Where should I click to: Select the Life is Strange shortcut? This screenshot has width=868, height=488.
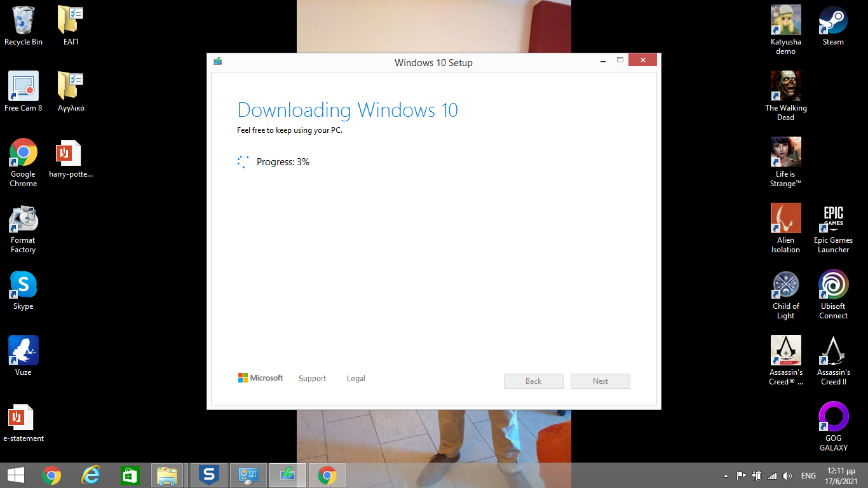(x=786, y=163)
